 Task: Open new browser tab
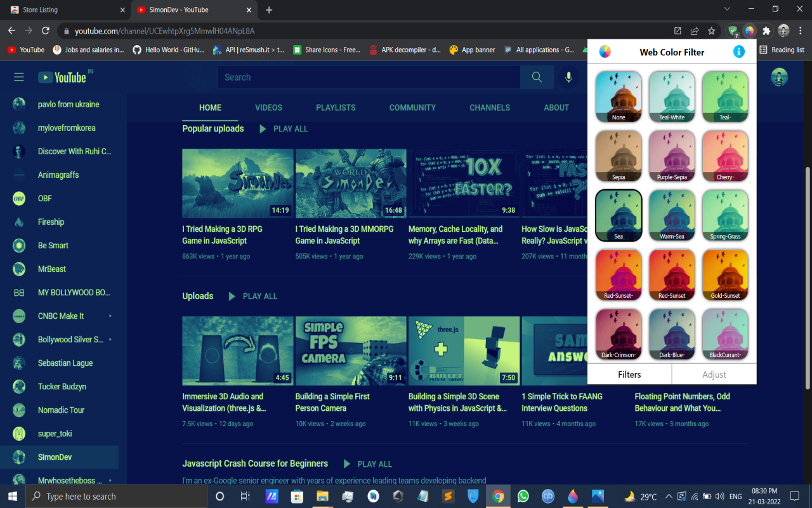pos(269,10)
